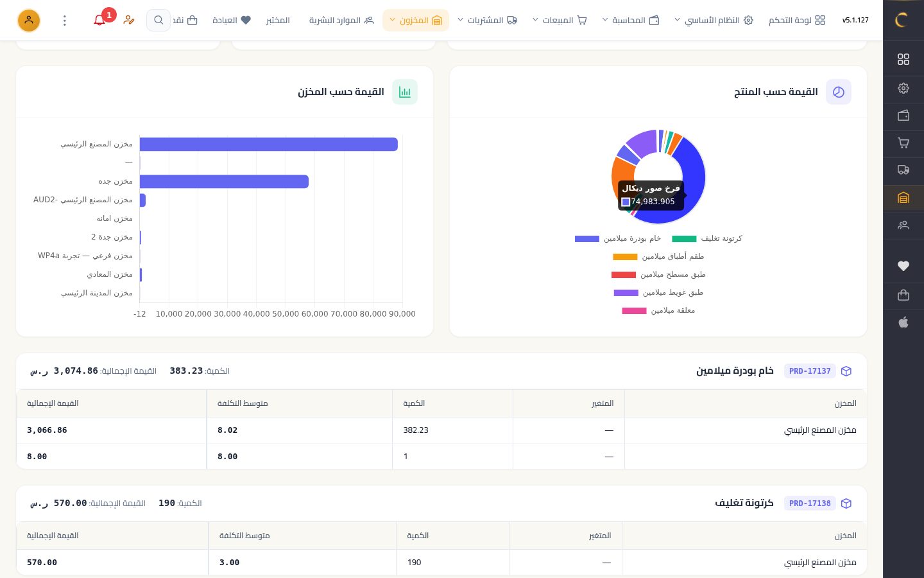Open the three-dot more options menu
This screenshot has width=924, height=578.
(x=65, y=20)
